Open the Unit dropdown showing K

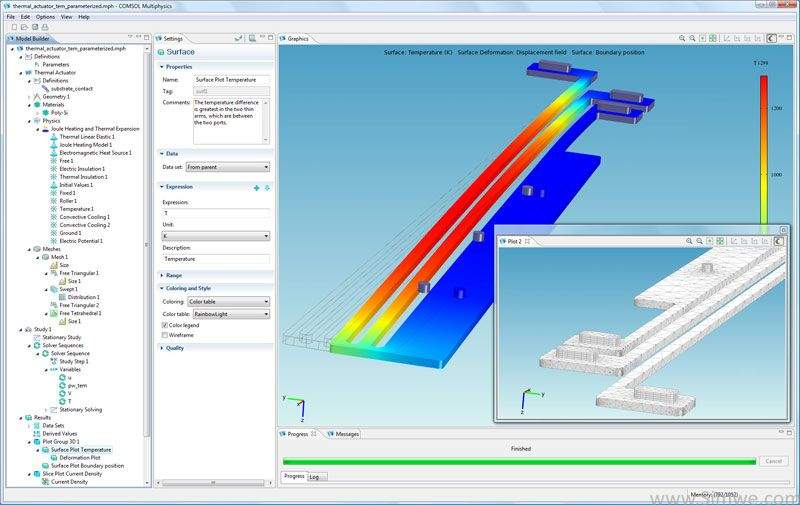[x=215, y=236]
